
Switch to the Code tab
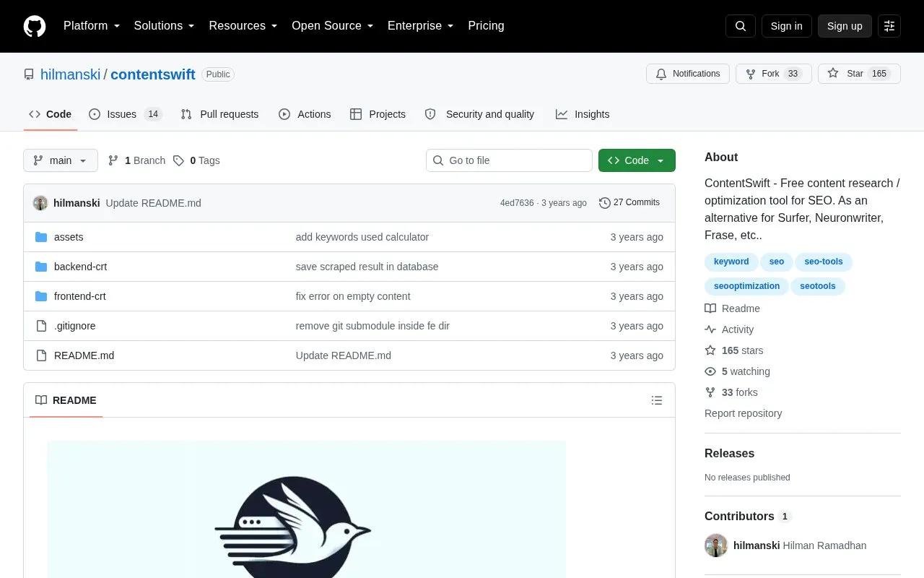coord(51,114)
